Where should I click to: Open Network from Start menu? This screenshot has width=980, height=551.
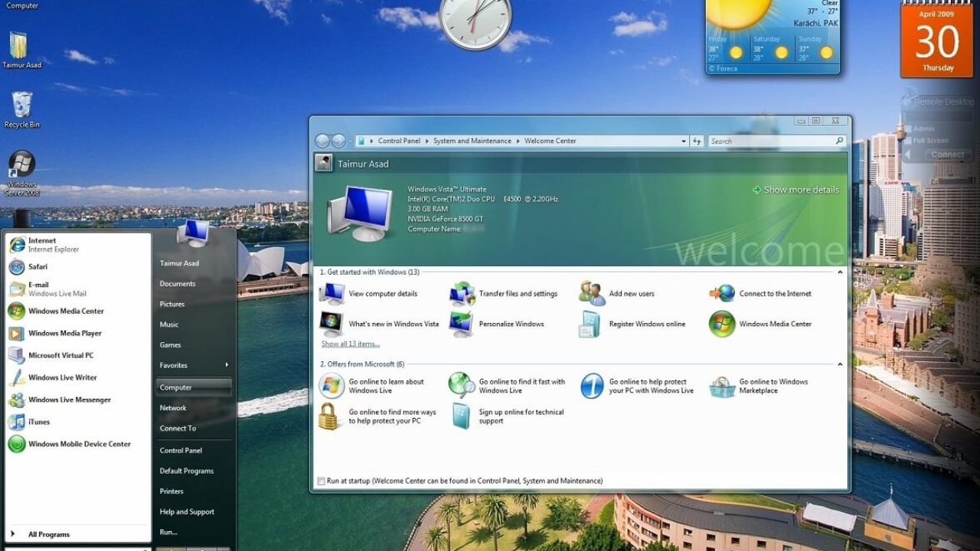click(173, 408)
